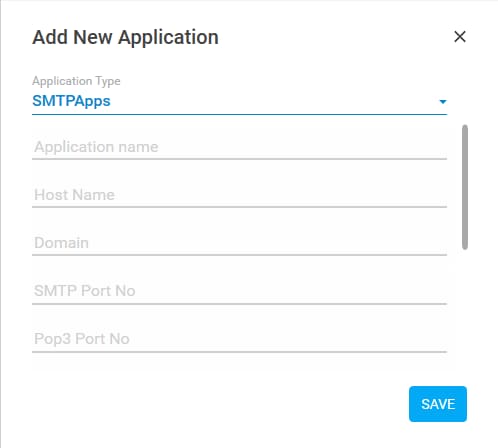Focus the SMTP Port No field
Screen dimensions: 498x448
[x=239, y=291]
